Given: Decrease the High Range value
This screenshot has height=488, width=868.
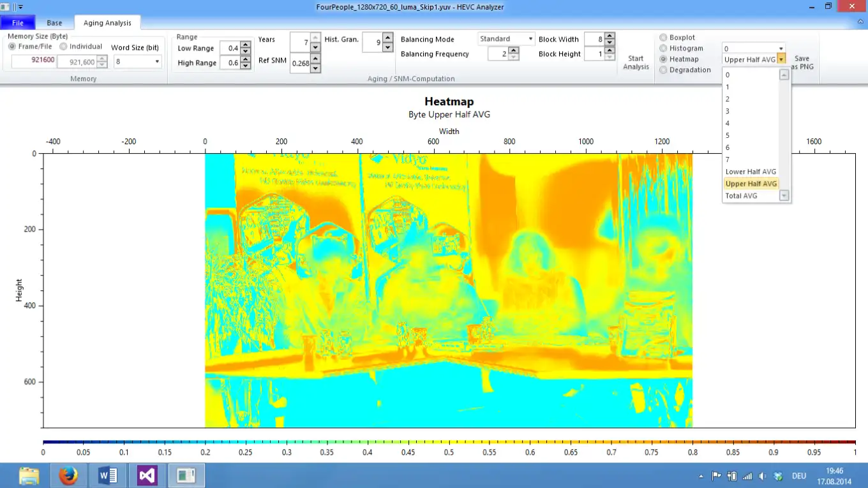Looking at the screenshot, I should (x=246, y=66).
